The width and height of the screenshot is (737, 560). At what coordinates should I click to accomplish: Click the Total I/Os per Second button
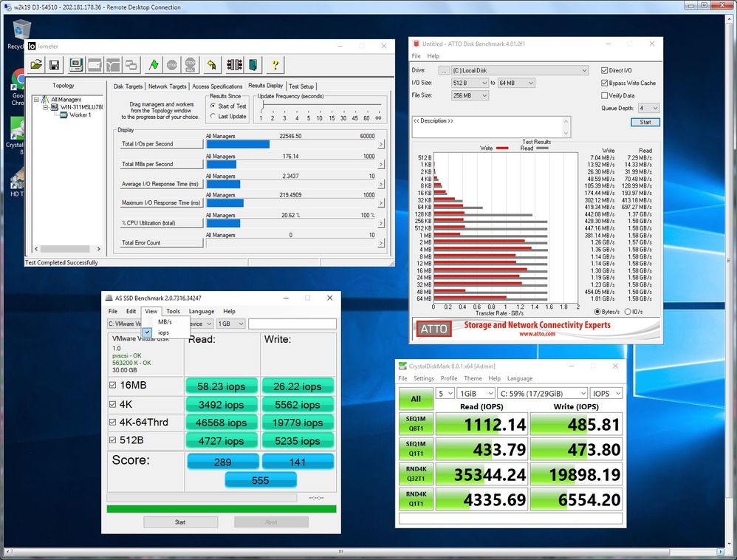162,144
